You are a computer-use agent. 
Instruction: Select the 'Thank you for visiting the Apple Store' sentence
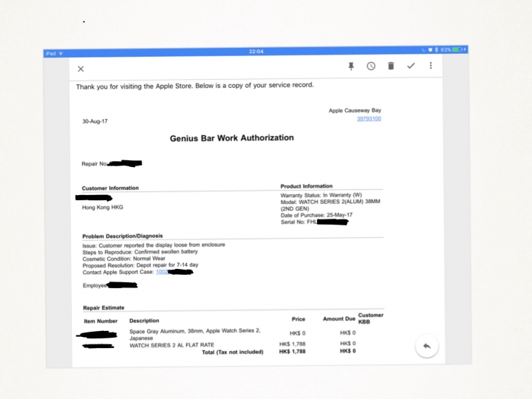[x=195, y=86]
